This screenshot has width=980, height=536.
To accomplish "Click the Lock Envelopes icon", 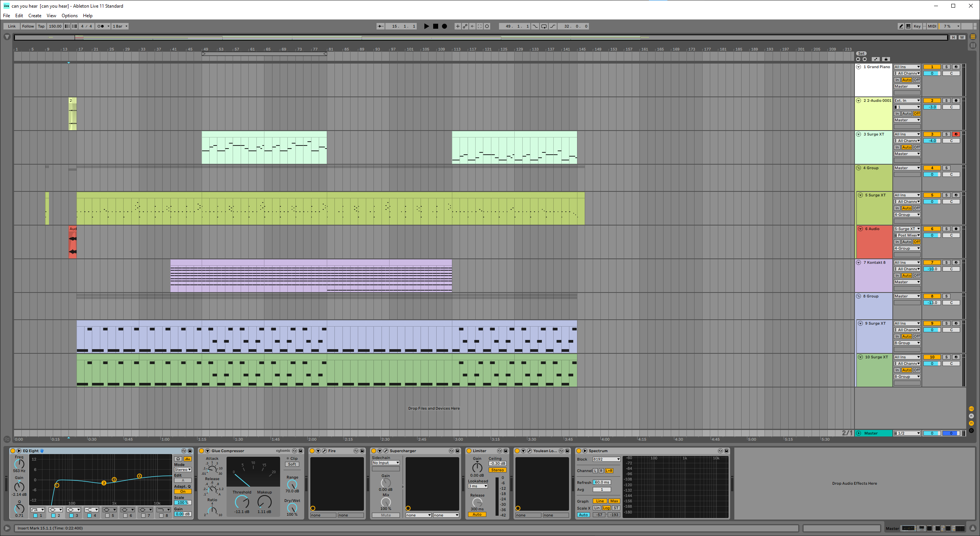I will point(886,59).
